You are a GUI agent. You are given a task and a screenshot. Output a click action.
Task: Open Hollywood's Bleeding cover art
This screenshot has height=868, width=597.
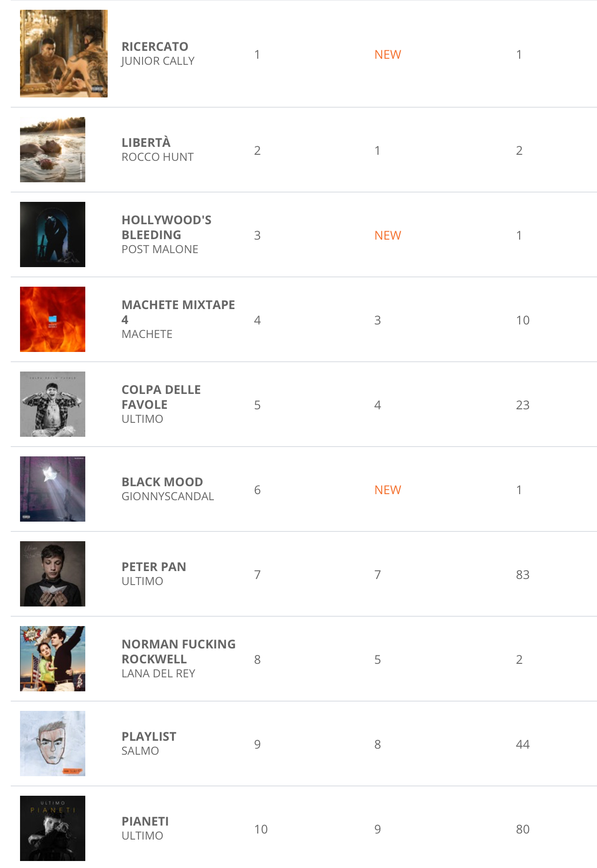(53, 234)
